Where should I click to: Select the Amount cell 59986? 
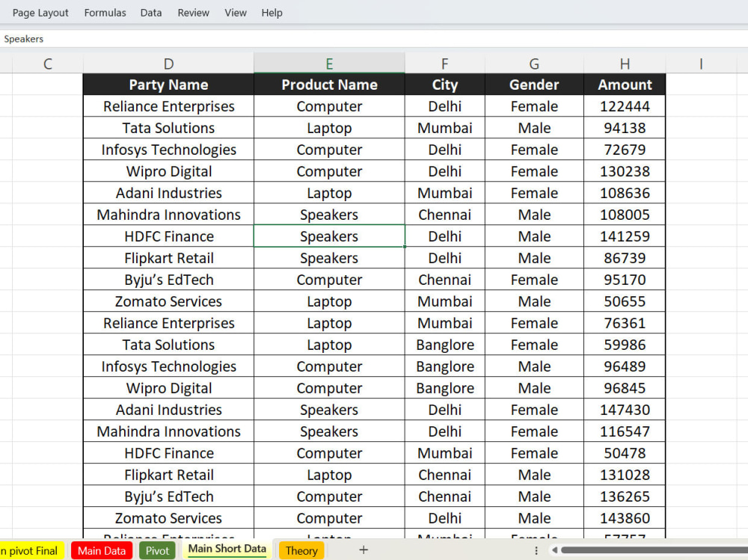(625, 345)
